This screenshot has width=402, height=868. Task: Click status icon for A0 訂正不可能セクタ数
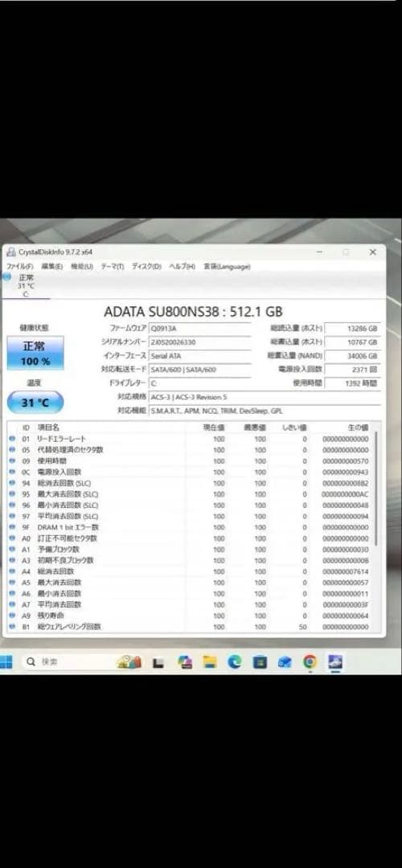pos(13,538)
